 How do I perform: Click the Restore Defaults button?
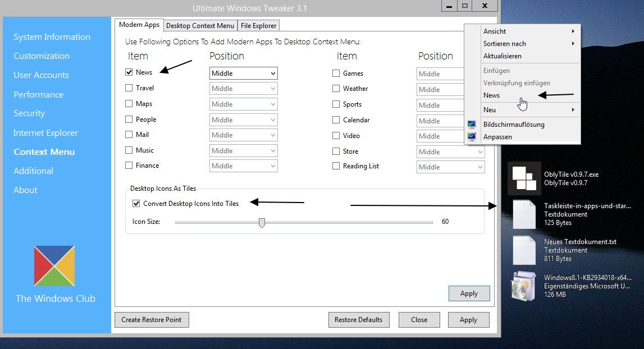click(359, 320)
